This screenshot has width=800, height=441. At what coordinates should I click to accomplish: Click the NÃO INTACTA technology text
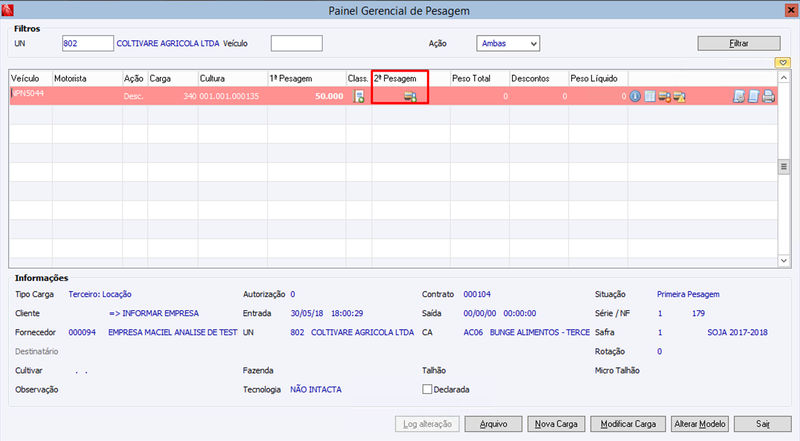pos(316,389)
